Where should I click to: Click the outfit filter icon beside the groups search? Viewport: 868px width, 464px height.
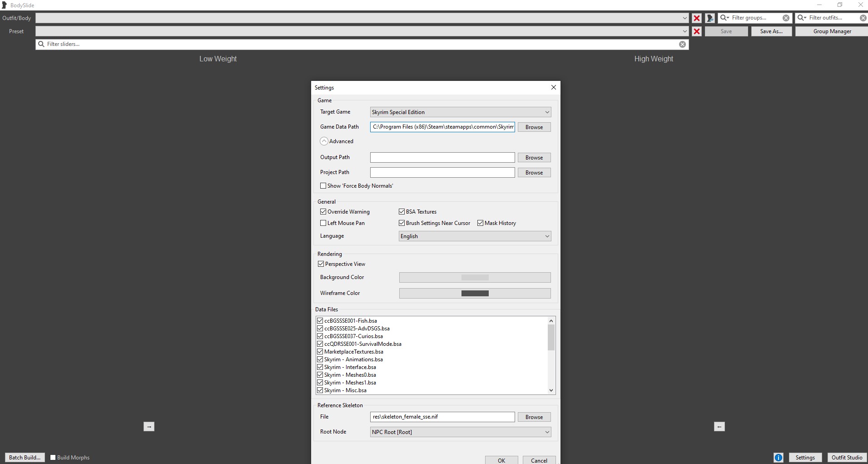click(710, 18)
